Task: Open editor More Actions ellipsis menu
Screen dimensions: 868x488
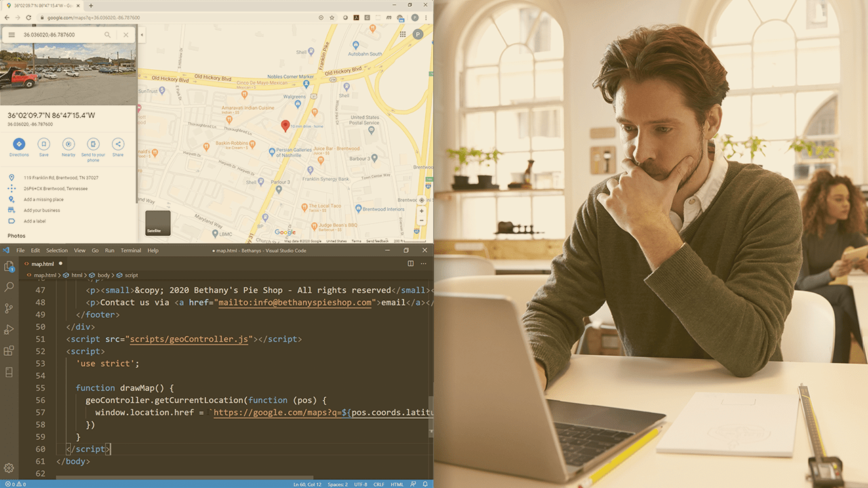Action: 424,264
